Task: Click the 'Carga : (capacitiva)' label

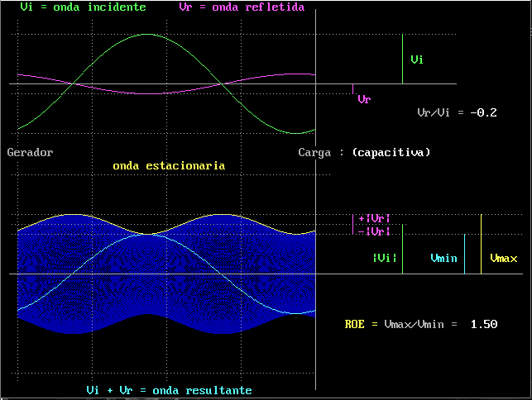Action: tap(364, 153)
